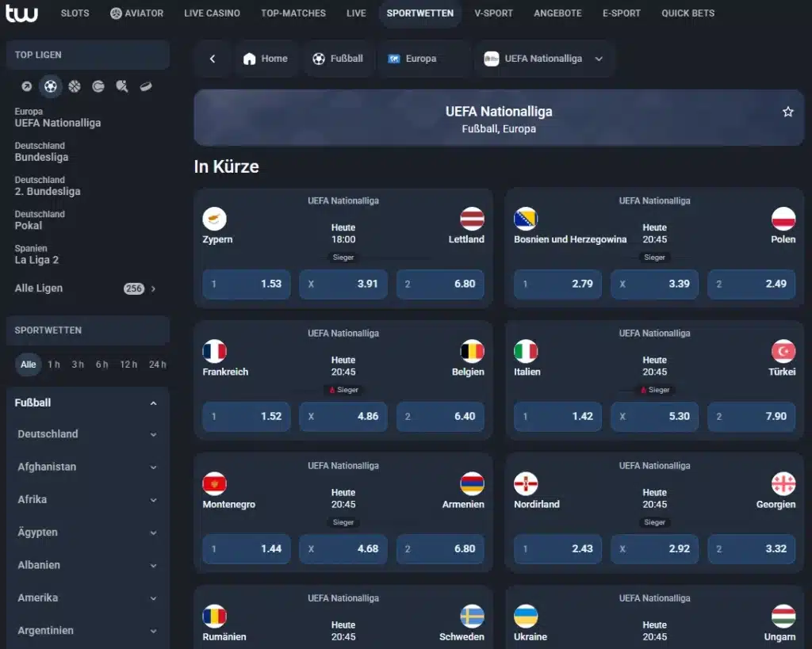Screen dimensions: 812x649
Task: Filter events to next 24 h
Action: tap(158, 365)
